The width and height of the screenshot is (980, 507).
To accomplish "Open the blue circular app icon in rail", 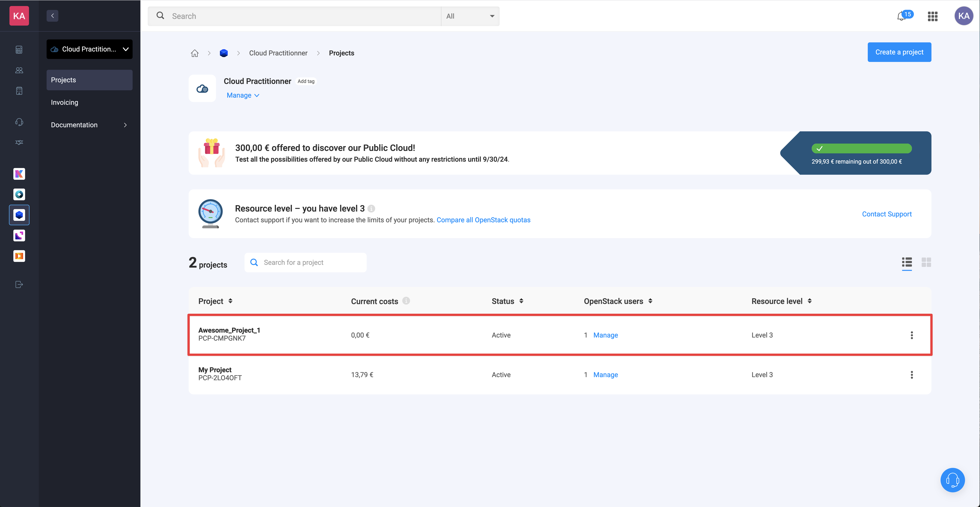I will 19,194.
